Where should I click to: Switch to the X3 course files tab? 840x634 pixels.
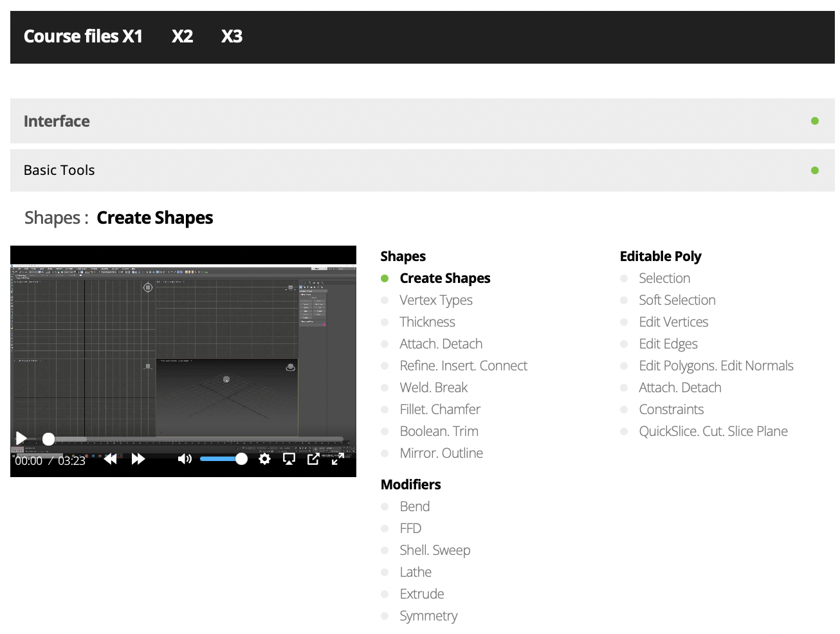point(232,37)
